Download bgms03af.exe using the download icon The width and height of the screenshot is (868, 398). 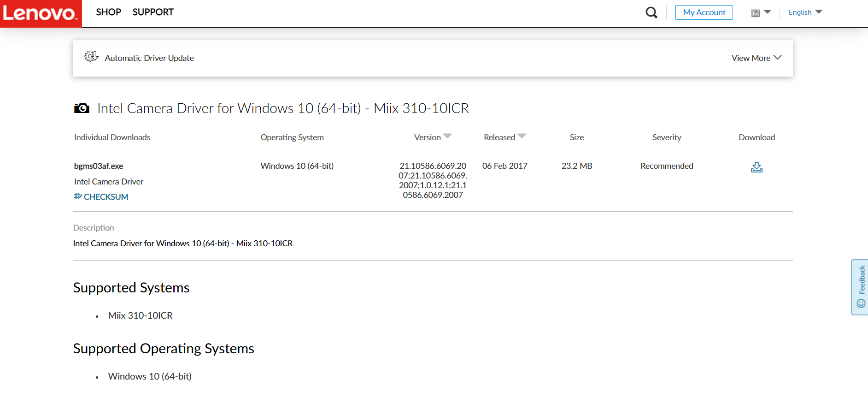757,167
